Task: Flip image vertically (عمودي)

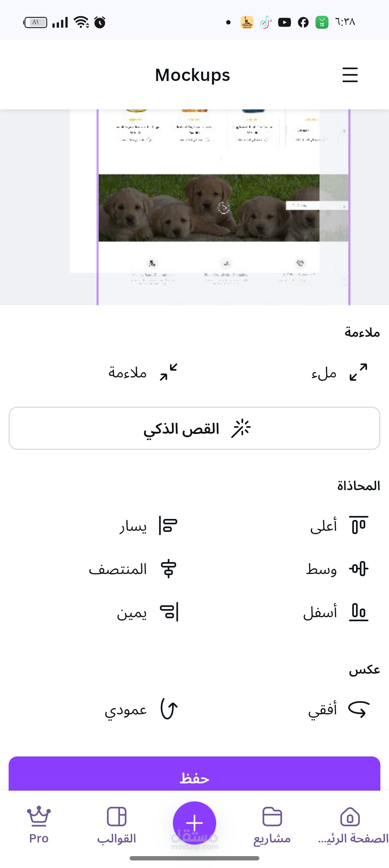Action: [169, 709]
